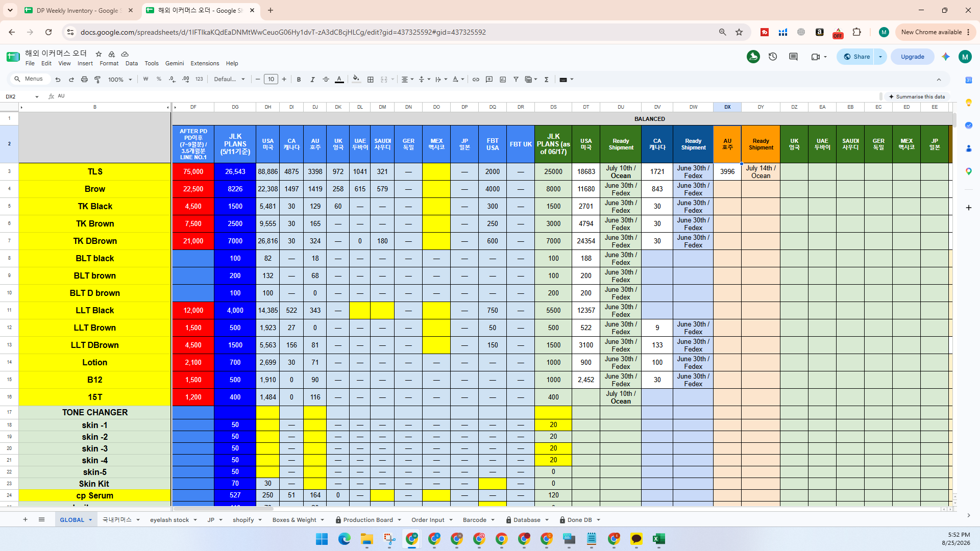Increase font size with plus button
980x551 pixels.
pyautogui.click(x=284, y=79)
